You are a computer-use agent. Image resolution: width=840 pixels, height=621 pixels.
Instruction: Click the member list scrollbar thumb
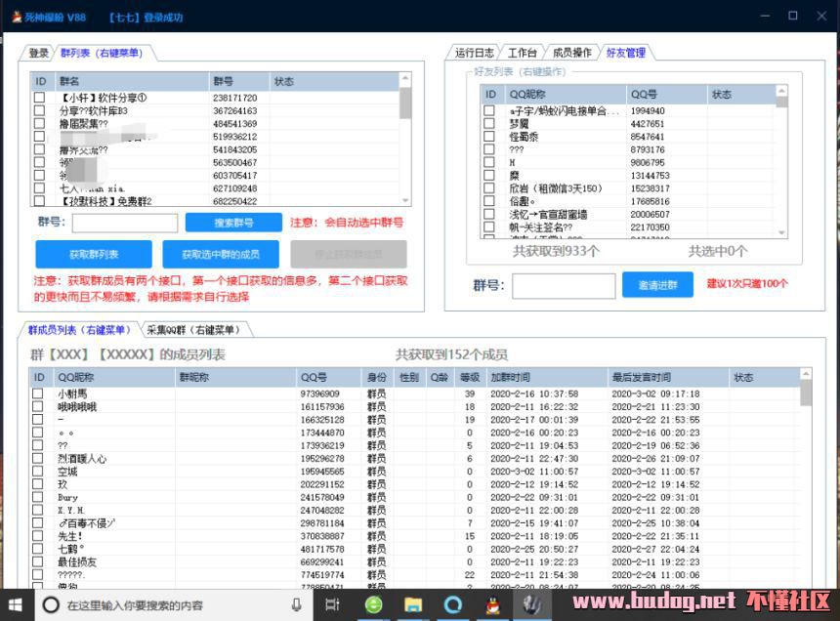coord(806,393)
